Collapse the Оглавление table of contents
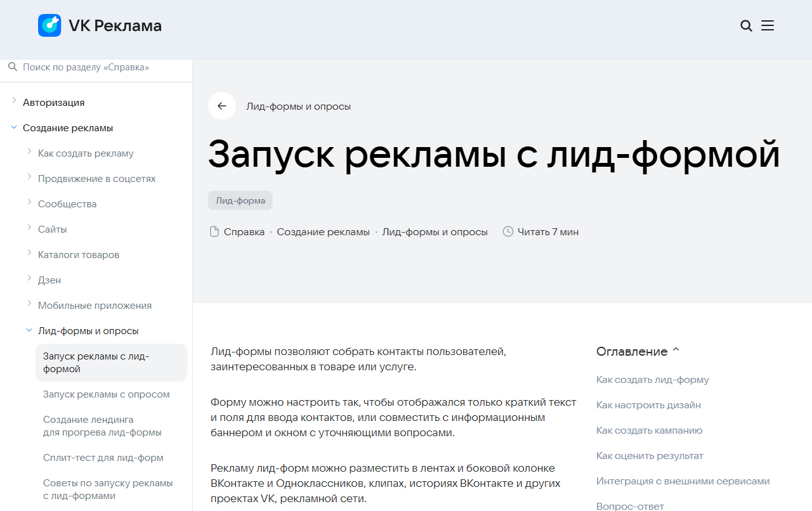 [x=676, y=350]
